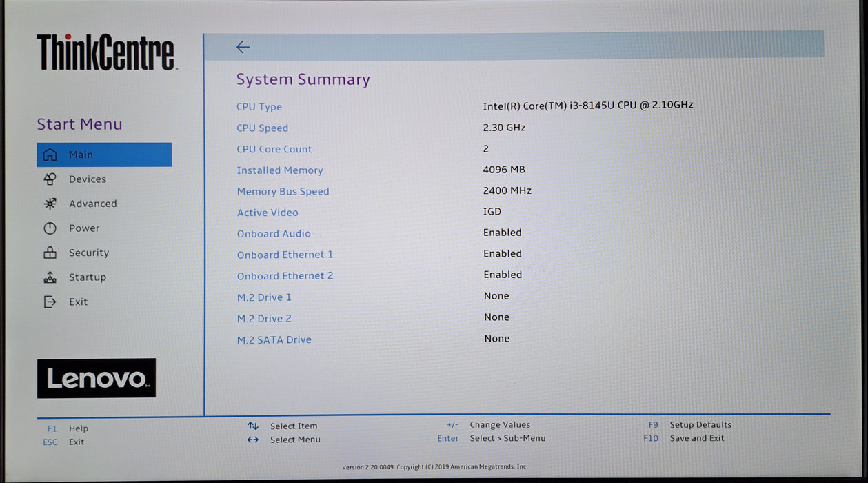This screenshot has height=483, width=868.
Task: Click the 2400 MHz value
Action: [507, 190]
